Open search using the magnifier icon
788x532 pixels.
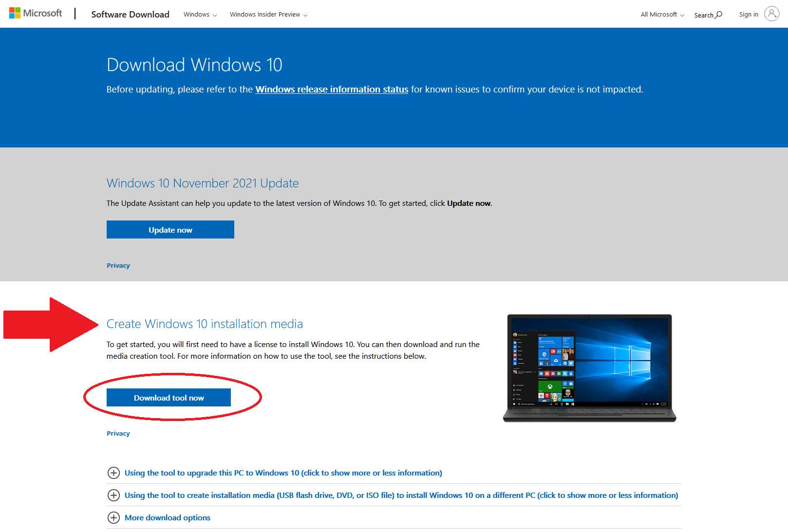(x=718, y=15)
